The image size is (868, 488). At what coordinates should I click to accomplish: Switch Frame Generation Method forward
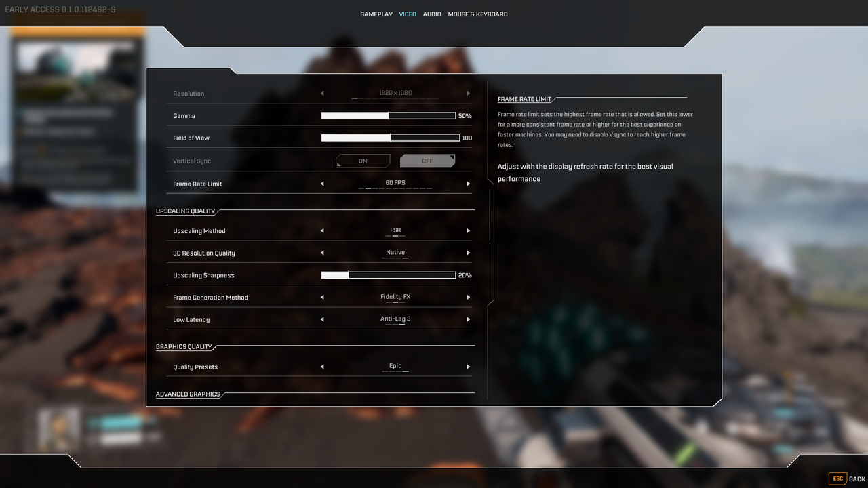(x=468, y=297)
